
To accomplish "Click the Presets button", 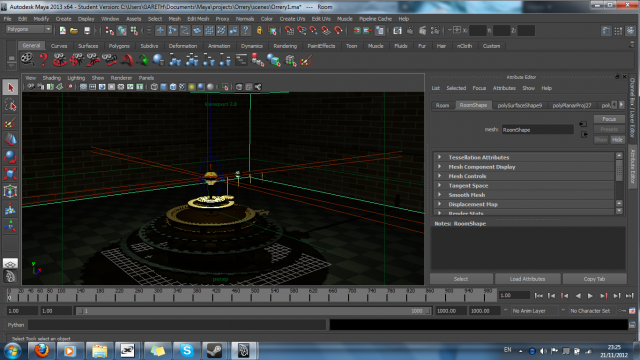I will tap(609, 129).
